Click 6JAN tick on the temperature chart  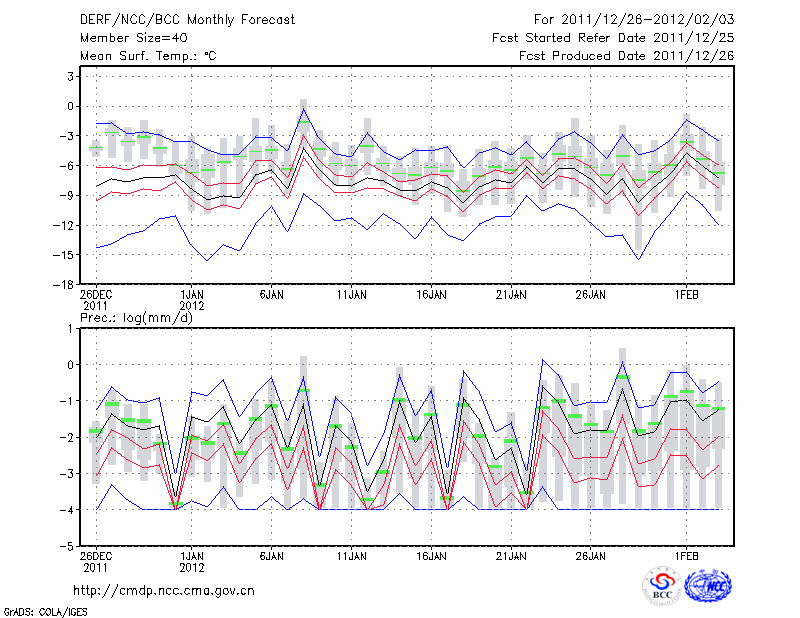271,295
